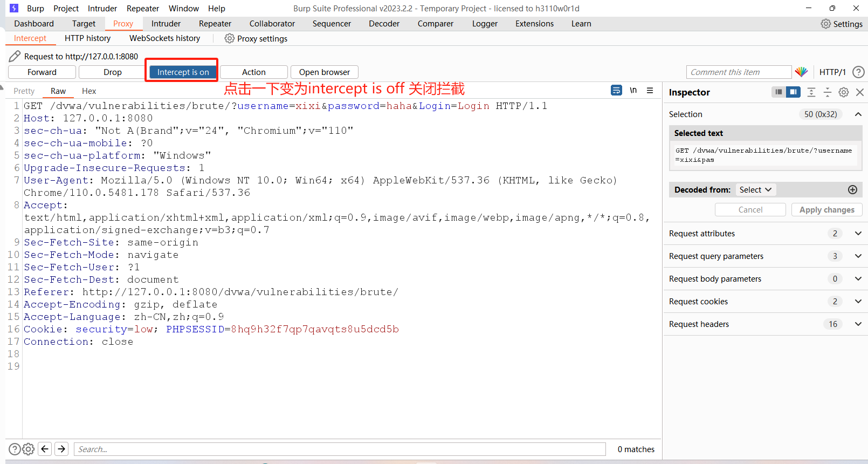Image resolution: width=868 pixels, height=464 pixels.
Task: Open the WebSockets history sub-tab
Action: click(164, 38)
